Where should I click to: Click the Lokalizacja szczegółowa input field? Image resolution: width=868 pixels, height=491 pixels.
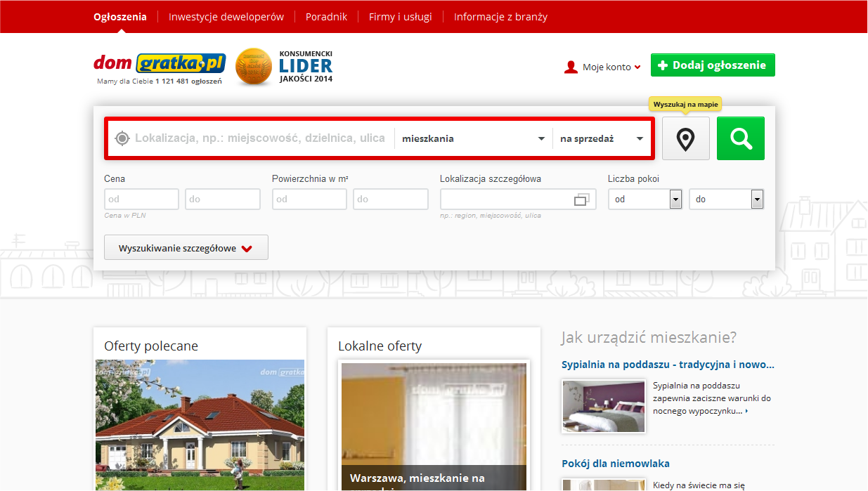pyautogui.click(x=518, y=199)
